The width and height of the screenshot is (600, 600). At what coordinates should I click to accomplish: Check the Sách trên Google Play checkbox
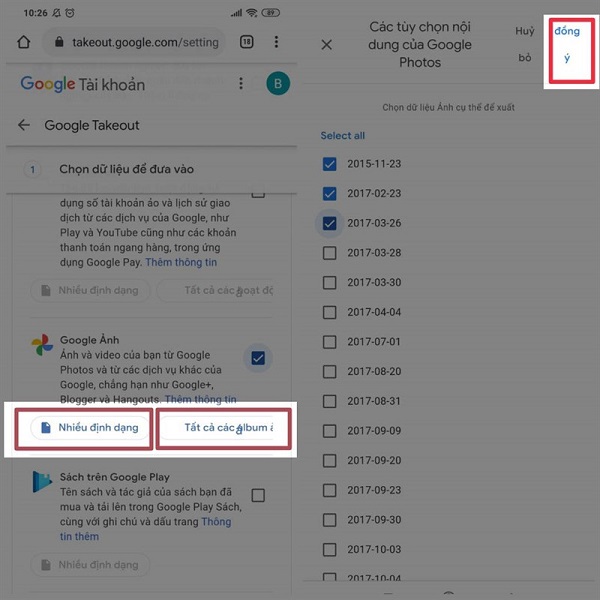(258, 495)
